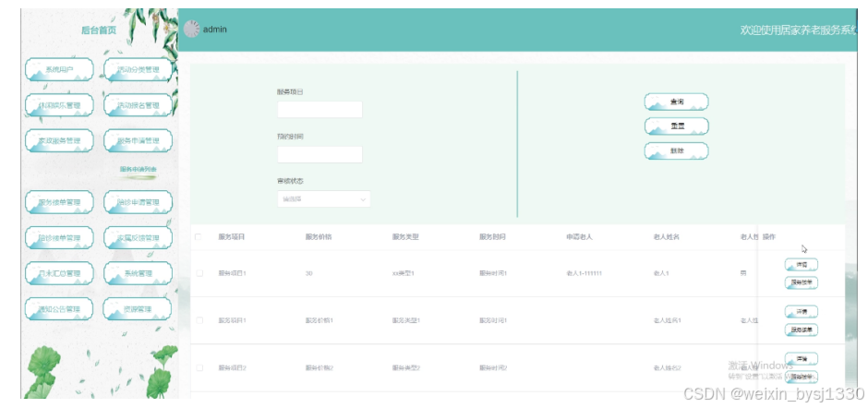Open 详情 for the 老人1-111111 row

[x=801, y=265]
